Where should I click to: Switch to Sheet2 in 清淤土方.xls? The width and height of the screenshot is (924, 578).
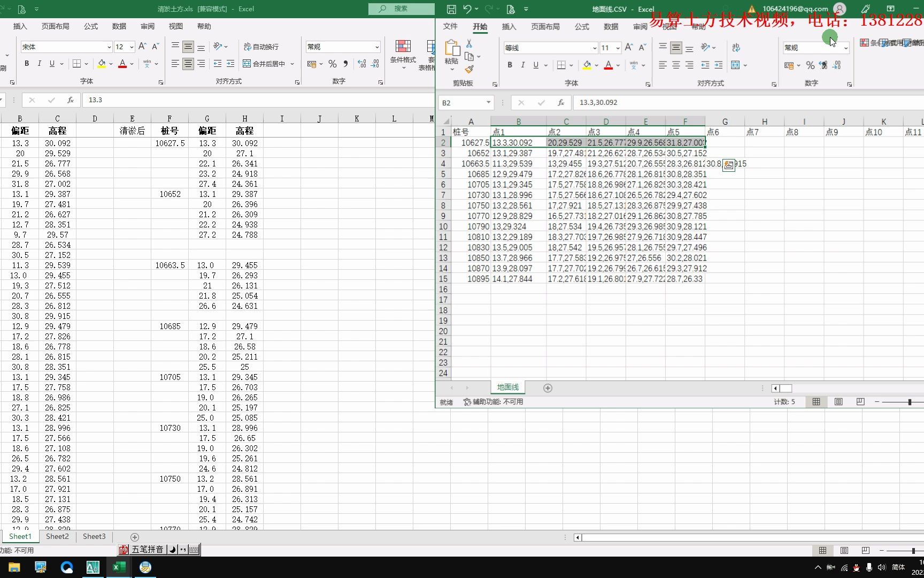(57, 536)
